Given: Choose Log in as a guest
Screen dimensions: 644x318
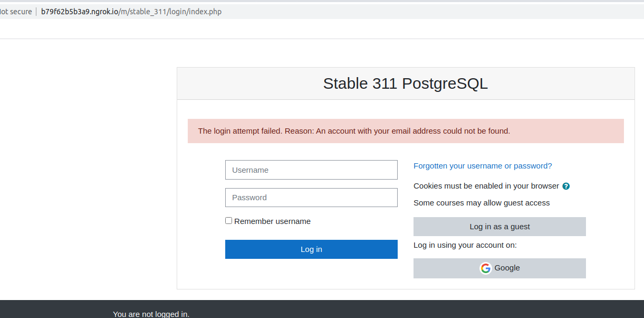Looking at the screenshot, I should coord(499,227).
